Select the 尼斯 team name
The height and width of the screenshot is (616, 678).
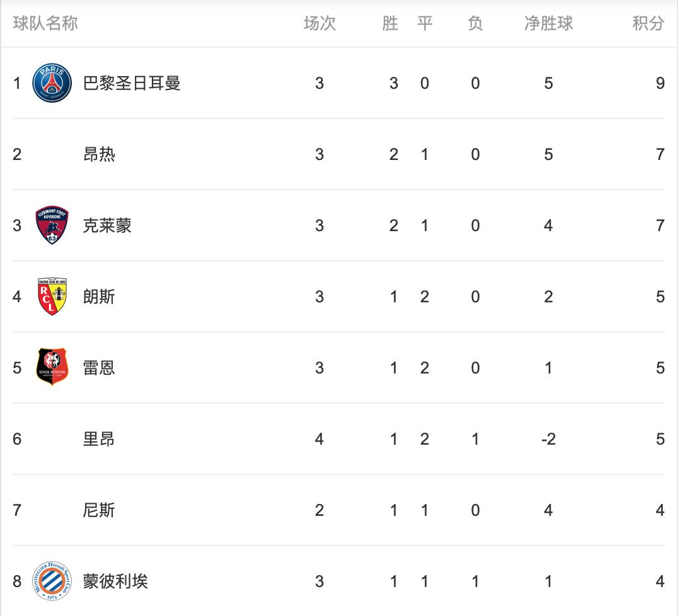point(99,510)
